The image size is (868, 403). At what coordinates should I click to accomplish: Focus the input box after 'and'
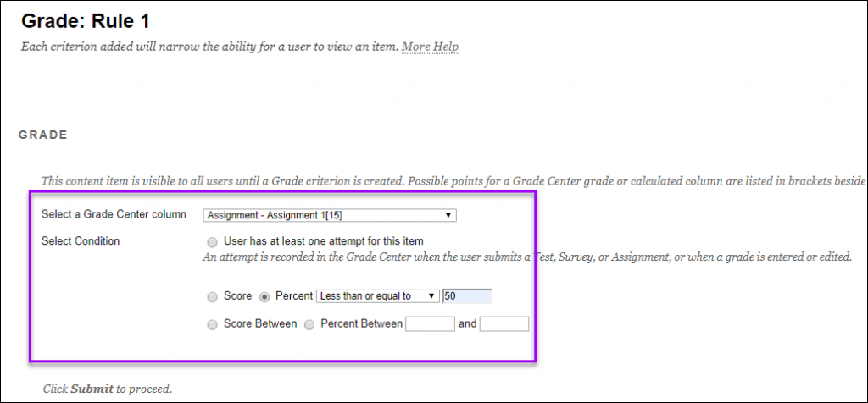(x=504, y=323)
